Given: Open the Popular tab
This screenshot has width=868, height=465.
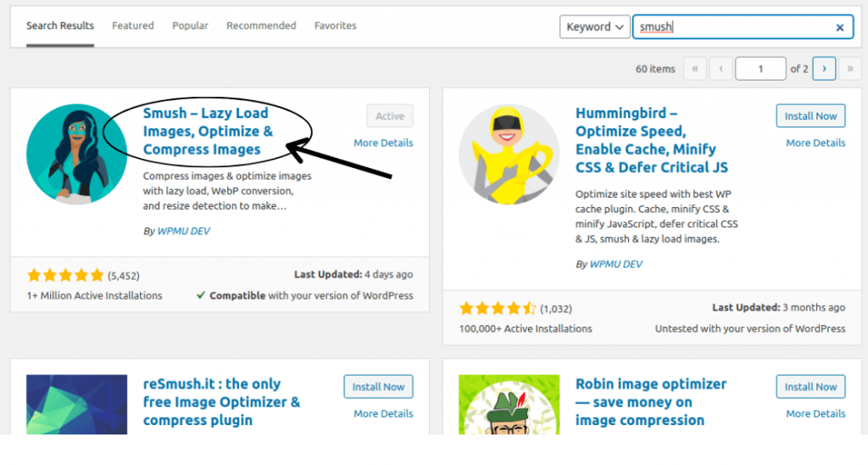Looking at the screenshot, I should 190,25.
